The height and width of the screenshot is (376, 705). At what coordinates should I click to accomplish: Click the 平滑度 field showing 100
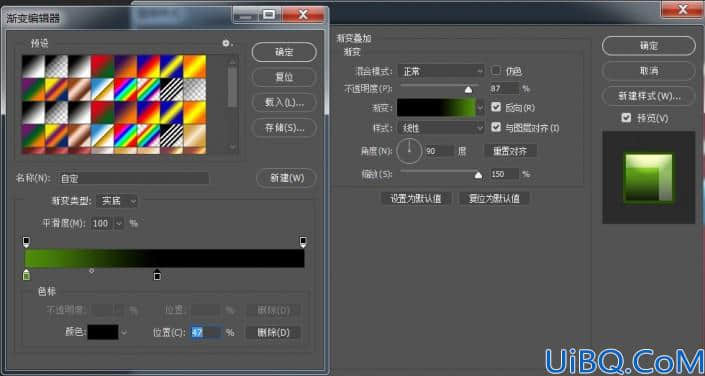pos(103,223)
